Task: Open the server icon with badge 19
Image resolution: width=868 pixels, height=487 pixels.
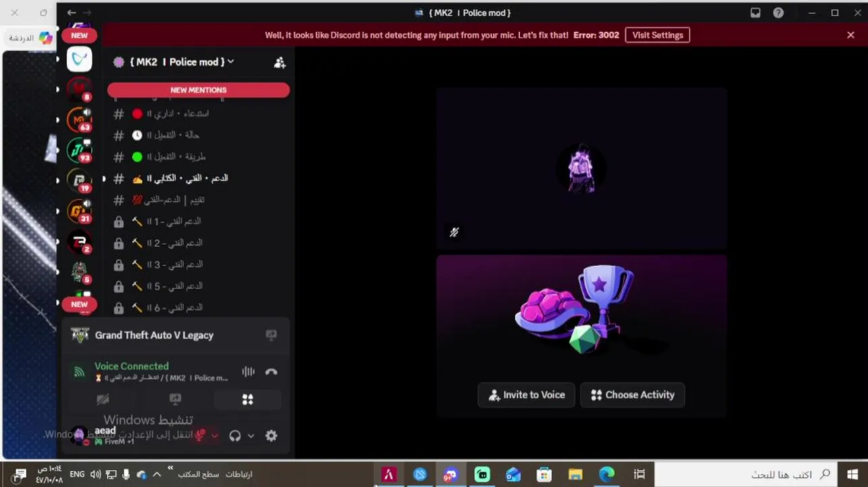Action: coord(79,180)
